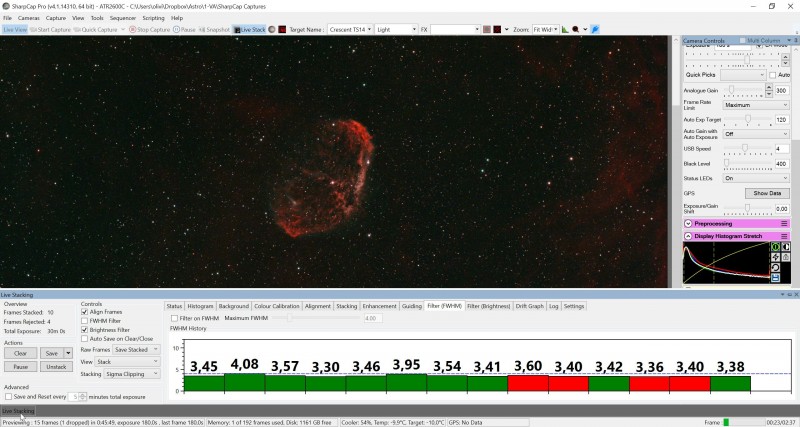The width and height of the screenshot is (800, 427).
Task: Open Auto Gain with Auto Exposure dropdown
Action: [756, 134]
